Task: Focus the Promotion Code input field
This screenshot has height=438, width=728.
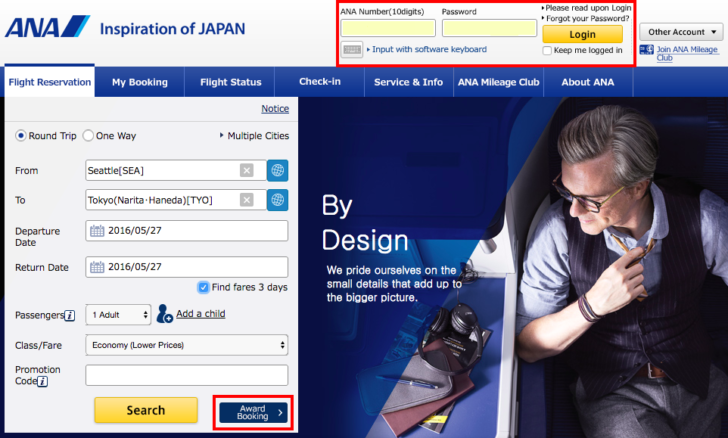Action: click(x=187, y=375)
